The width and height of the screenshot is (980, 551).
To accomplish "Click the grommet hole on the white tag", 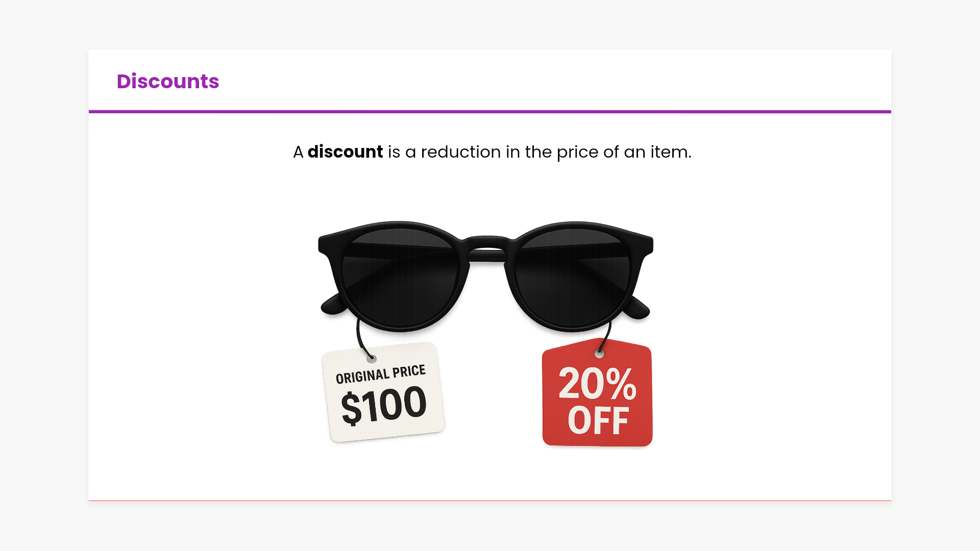I will click(372, 359).
